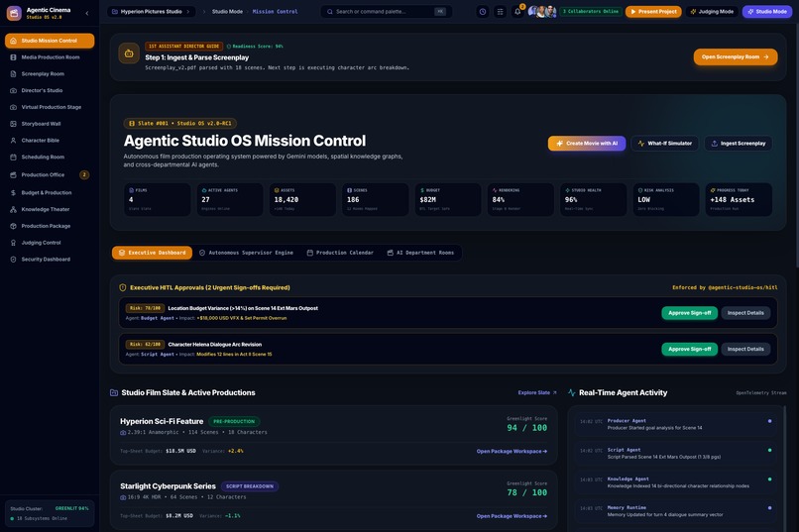Open Package Workspace for Hyperion Sci-Fi Feature
Screen dimensions: 799x532
point(512,451)
